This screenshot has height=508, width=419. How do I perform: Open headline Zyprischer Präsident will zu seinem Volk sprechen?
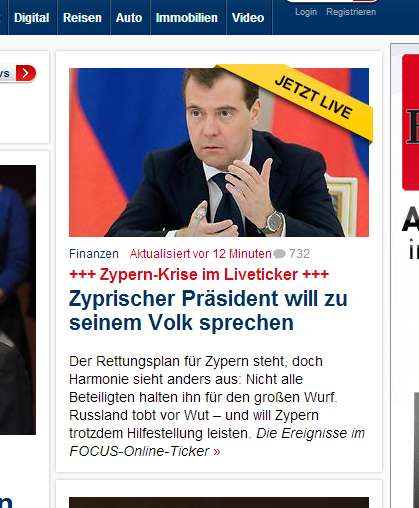[x=208, y=310]
